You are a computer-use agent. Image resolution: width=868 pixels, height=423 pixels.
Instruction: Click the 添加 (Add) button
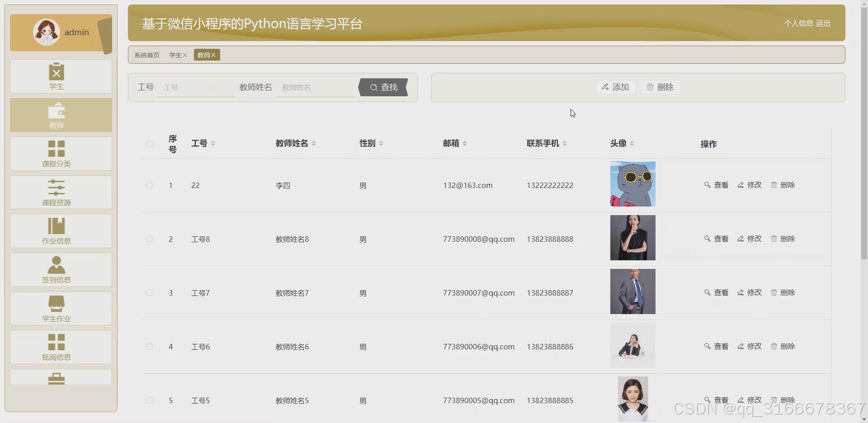click(615, 87)
